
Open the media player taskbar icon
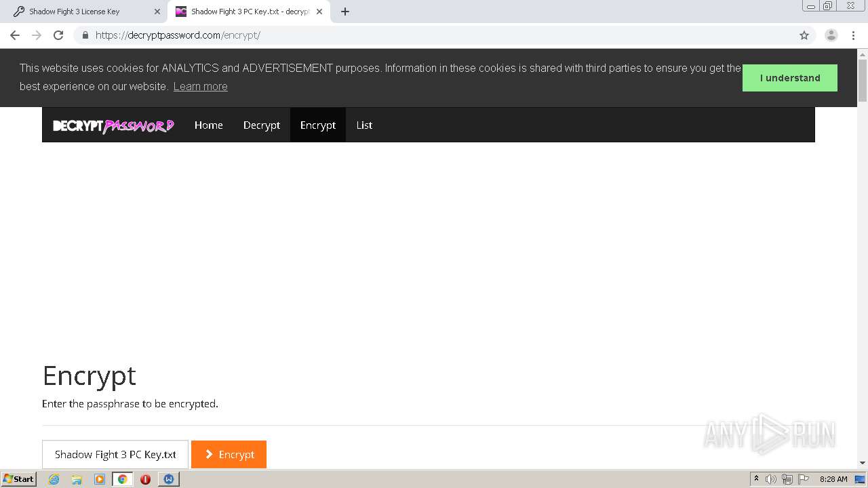click(x=100, y=479)
